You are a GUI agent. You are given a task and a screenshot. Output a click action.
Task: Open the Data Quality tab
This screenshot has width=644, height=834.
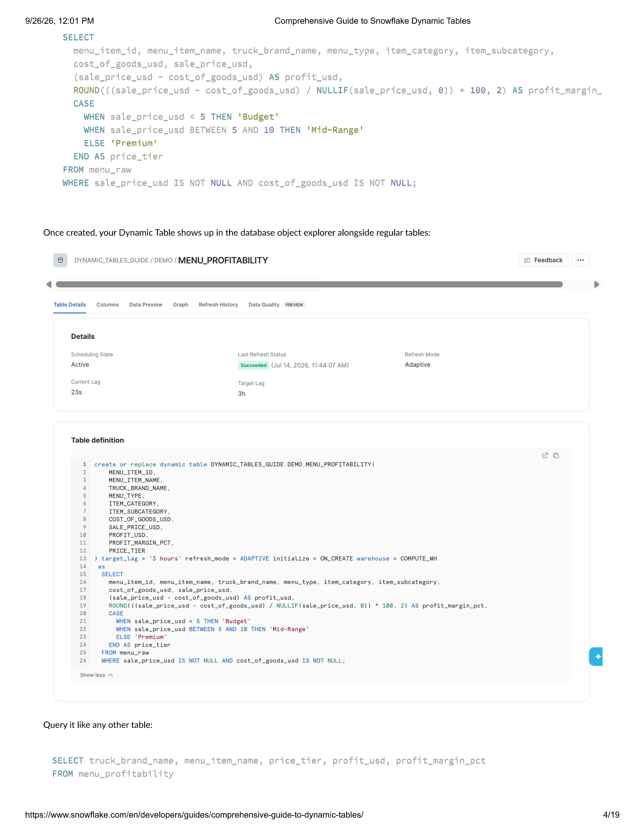(264, 305)
